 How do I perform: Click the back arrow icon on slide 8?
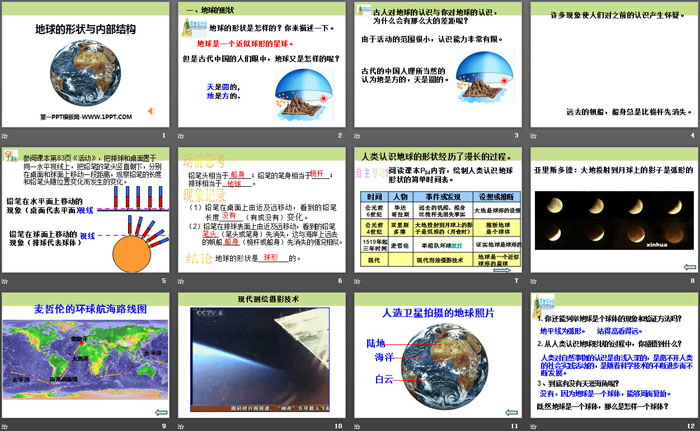click(690, 267)
